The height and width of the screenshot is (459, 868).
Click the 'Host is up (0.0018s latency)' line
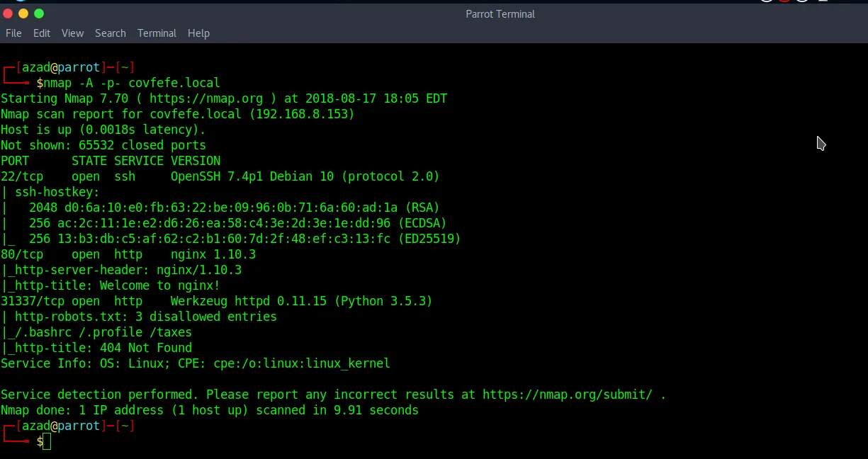point(103,130)
